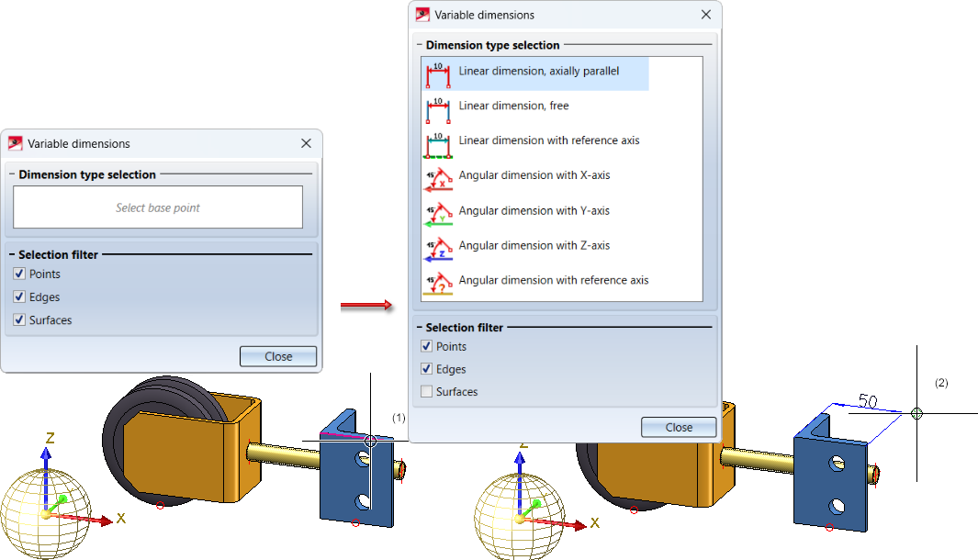Uncheck Surfaces in left dialog filter
Screen dimensions: 978x560
(19, 319)
